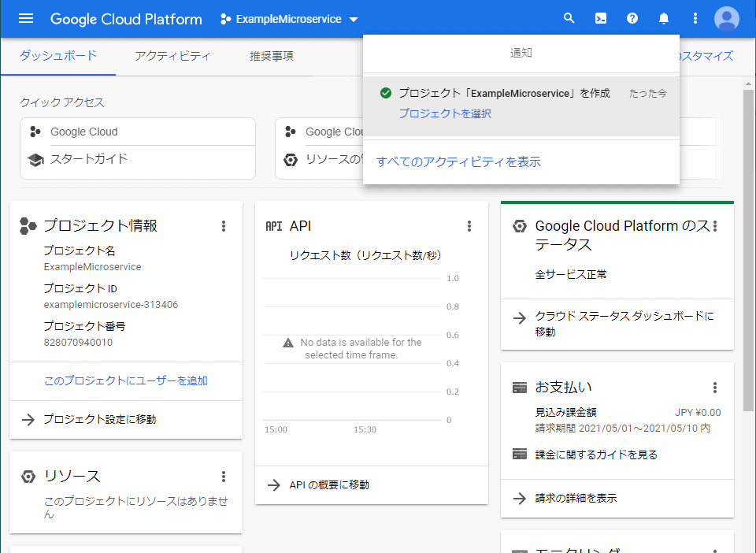Click the project ID examplemicroservice-313406
Viewport: 756px width, 553px height.
tap(111, 305)
